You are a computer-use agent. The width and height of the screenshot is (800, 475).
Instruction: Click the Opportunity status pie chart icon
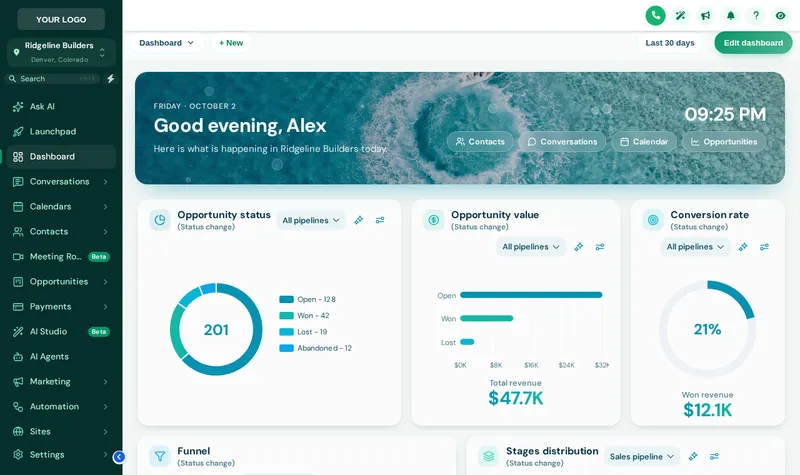pos(160,220)
